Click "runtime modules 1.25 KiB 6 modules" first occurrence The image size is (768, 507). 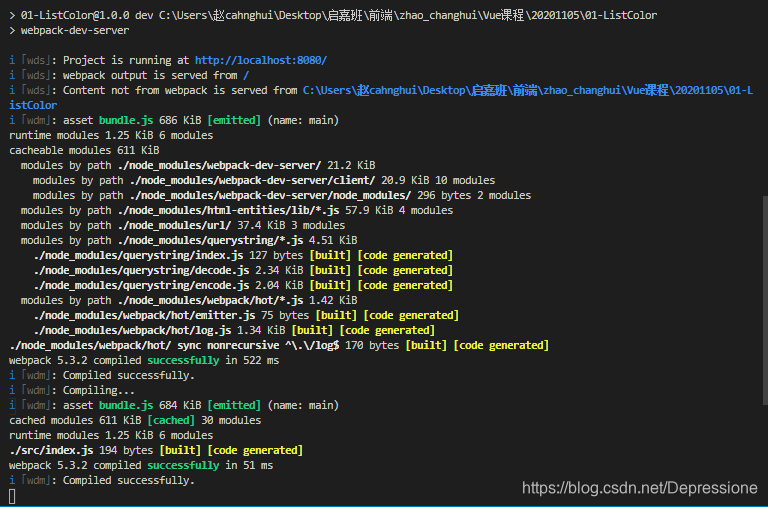111,135
